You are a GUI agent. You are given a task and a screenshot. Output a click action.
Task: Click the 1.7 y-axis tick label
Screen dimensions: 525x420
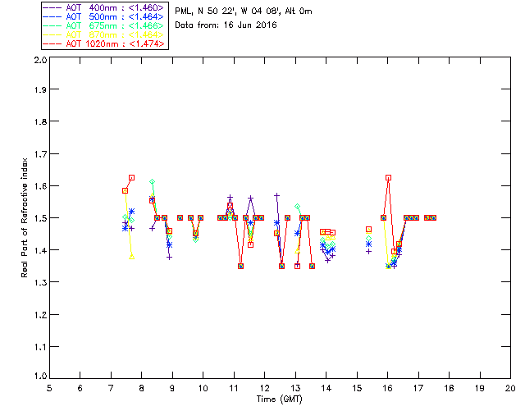[40, 154]
